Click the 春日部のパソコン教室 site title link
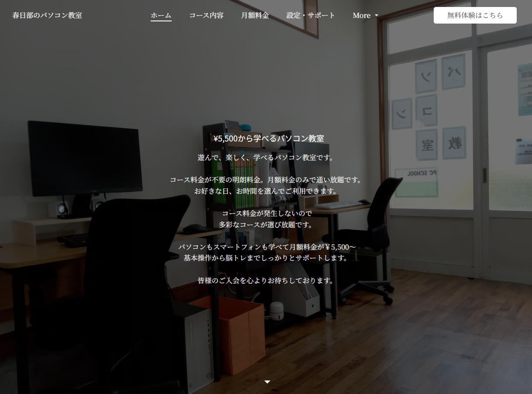 [x=47, y=15]
